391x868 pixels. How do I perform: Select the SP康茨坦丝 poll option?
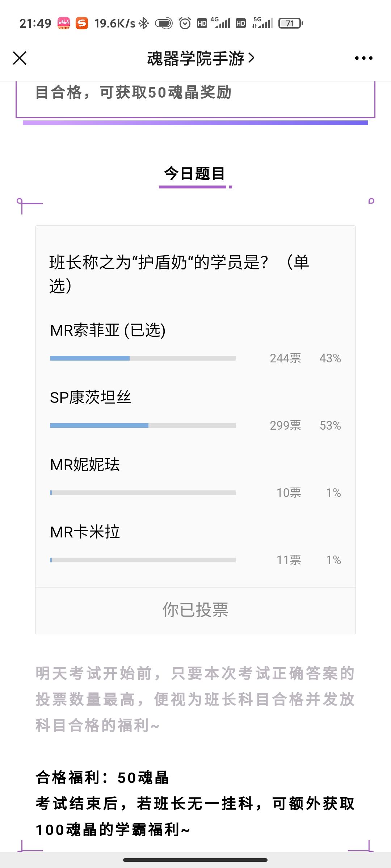91,397
